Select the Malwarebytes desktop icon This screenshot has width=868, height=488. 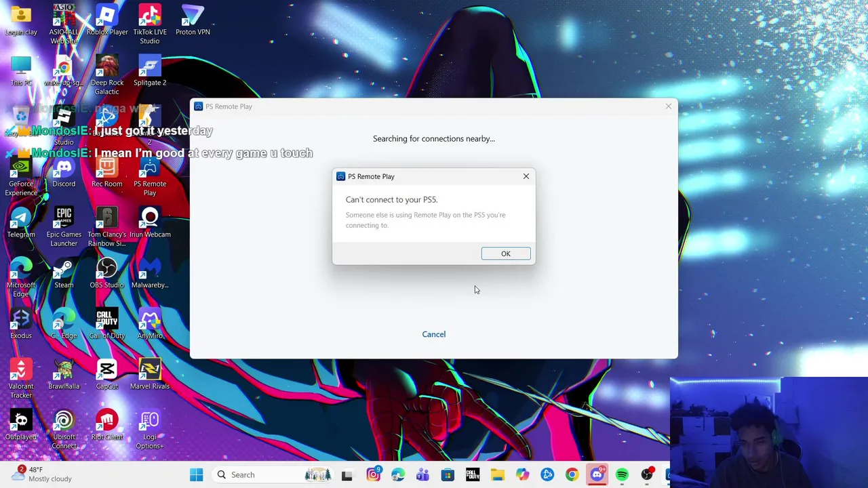click(150, 274)
